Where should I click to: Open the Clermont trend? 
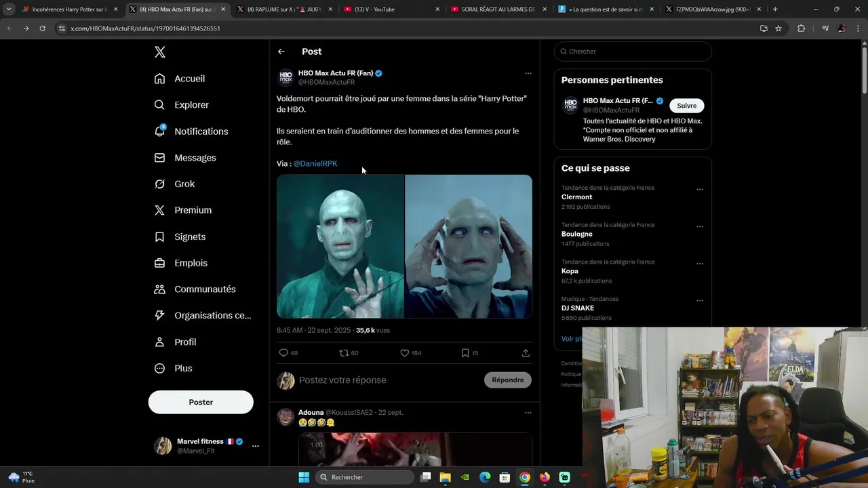(577, 197)
